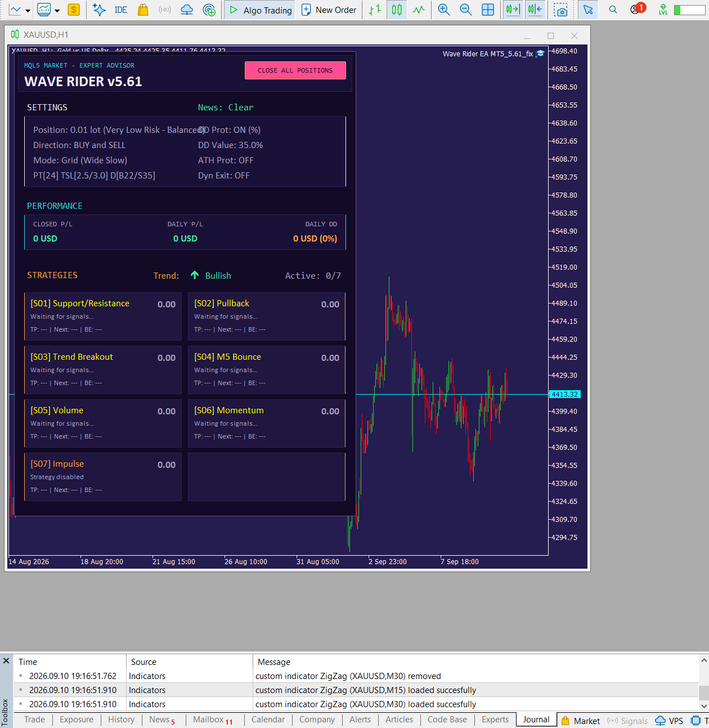Open the History tab
The image size is (709, 728).
tap(121, 720)
